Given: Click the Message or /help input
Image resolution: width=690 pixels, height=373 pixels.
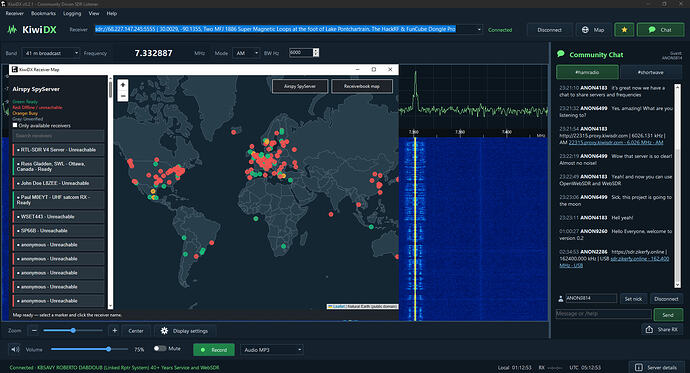Looking at the screenshot, I should point(603,314).
